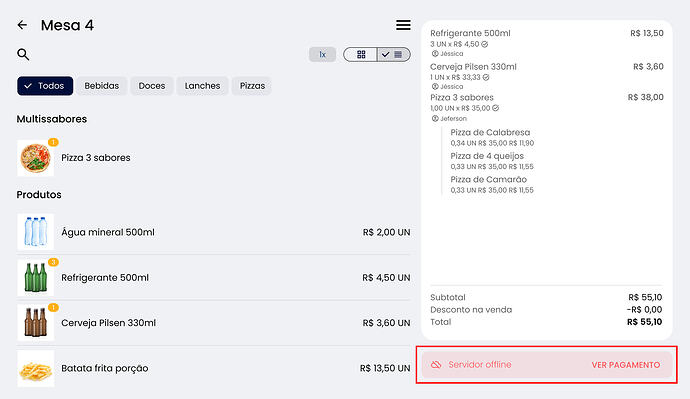
Task: Open Cerveja Pilsen 330ml item in order panel
Action: pyautogui.click(x=547, y=76)
